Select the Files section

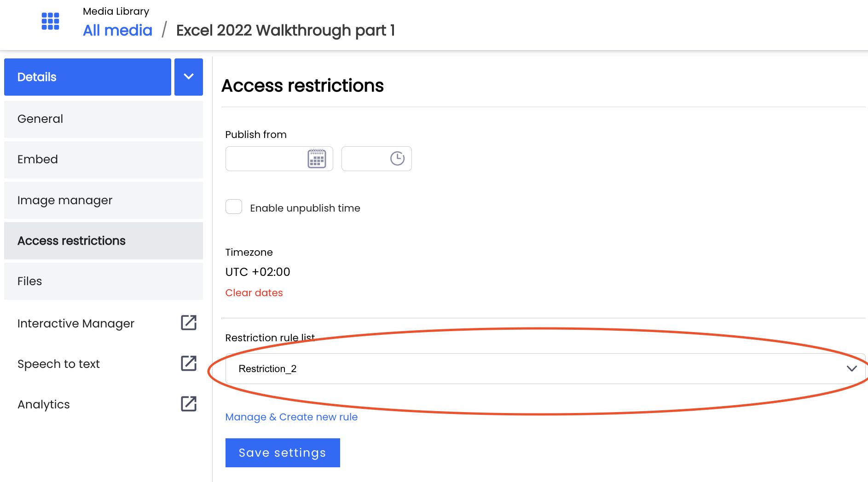104,281
